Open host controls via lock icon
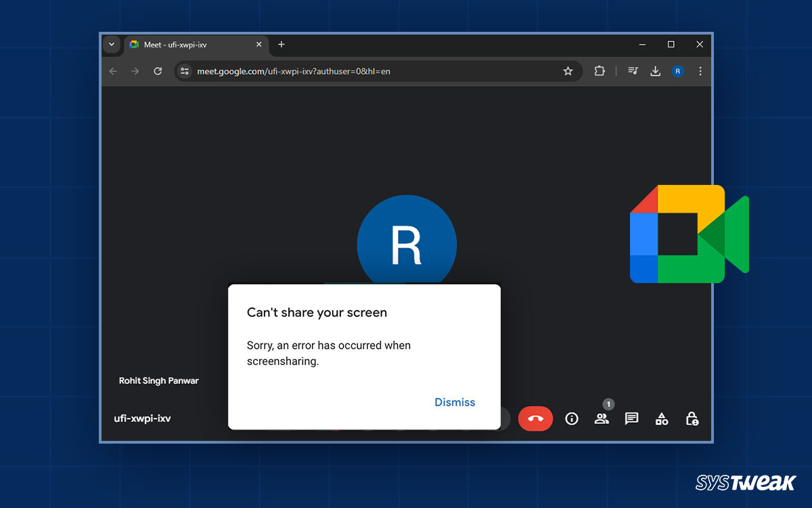Viewport: 812px width, 508px height. [692, 419]
